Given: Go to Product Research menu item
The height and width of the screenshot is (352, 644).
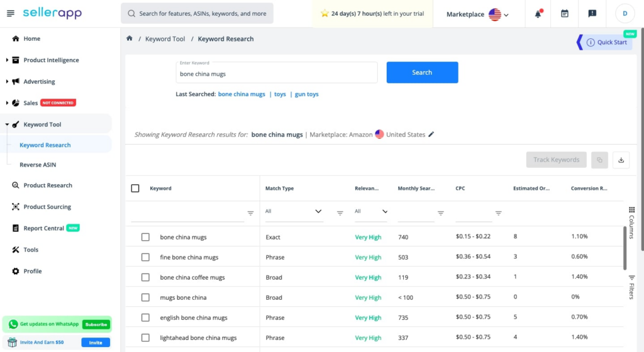Looking at the screenshot, I should click(48, 185).
